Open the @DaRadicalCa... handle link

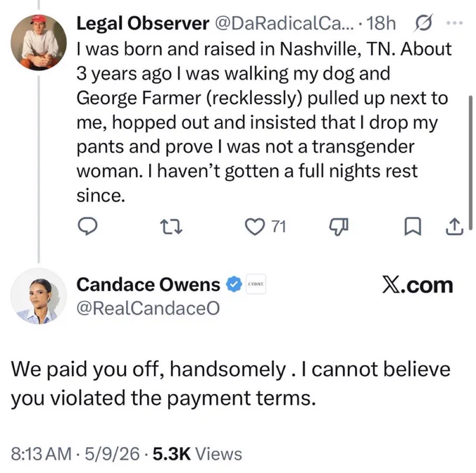[284, 23]
